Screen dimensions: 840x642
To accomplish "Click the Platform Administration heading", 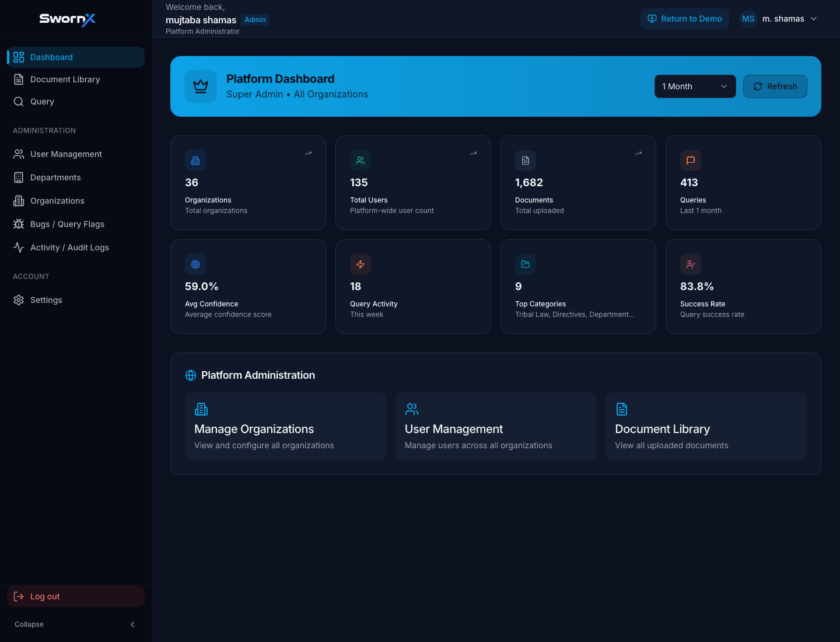I will (x=258, y=375).
